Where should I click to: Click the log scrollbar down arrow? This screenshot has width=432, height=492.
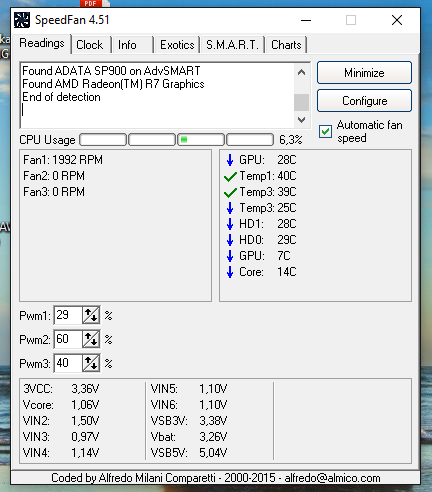click(301, 119)
